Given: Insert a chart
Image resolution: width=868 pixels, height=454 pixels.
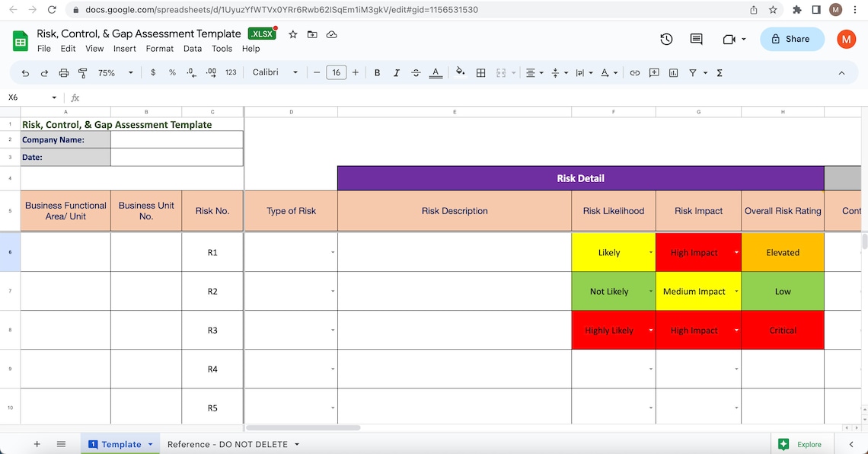Looking at the screenshot, I should point(673,72).
